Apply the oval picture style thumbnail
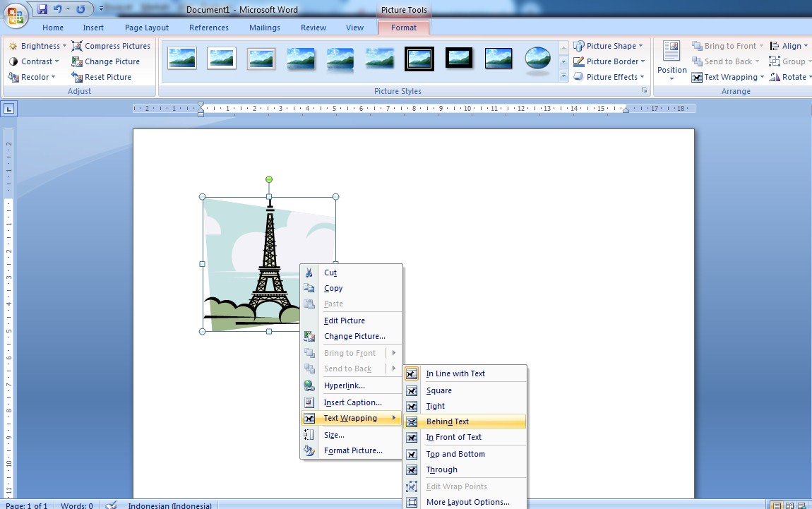 (537, 59)
